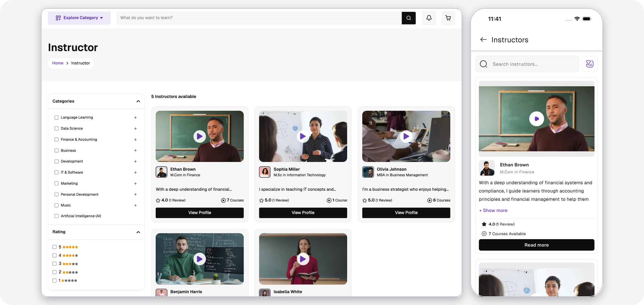Collapse the Categories panel
Viewport: 644px width, 305px height.
click(x=138, y=101)
